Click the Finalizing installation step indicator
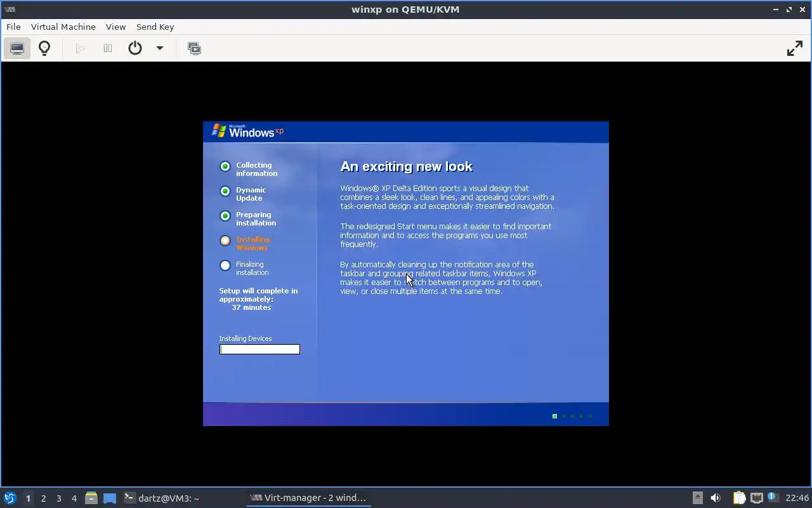The height and width of the screenshot is (508, 812). click(225, 265)
